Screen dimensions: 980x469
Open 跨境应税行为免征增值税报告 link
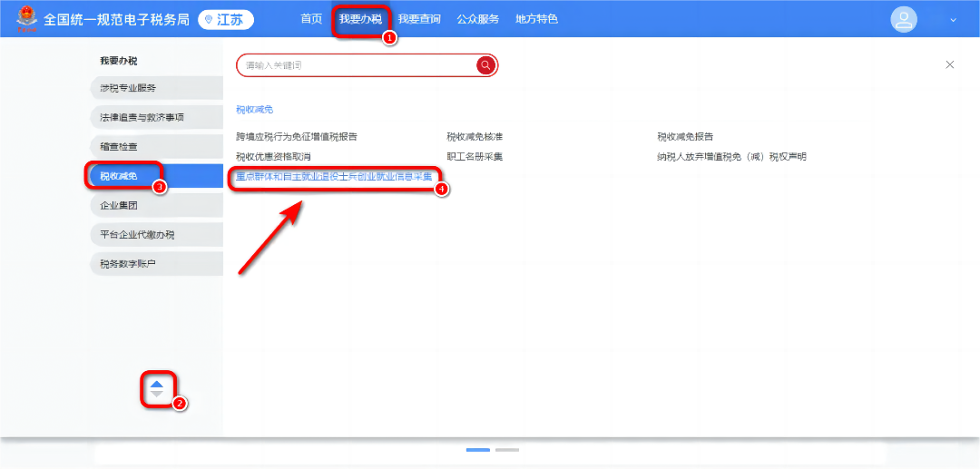tap(296, 137)
